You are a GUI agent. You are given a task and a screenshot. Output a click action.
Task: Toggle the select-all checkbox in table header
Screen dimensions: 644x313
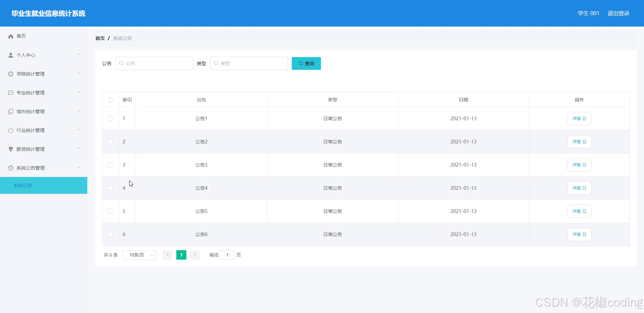[111, 100]
